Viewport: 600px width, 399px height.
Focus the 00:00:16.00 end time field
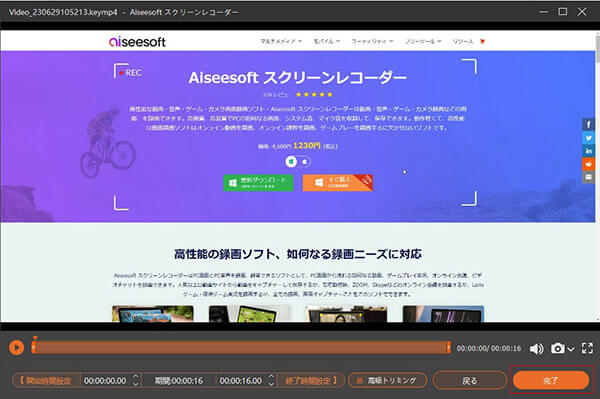point(241,381)
